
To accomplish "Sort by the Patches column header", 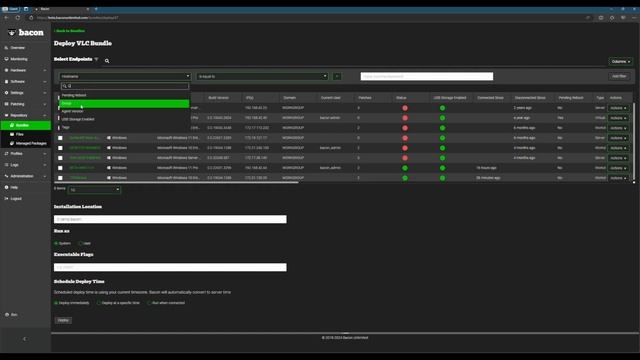I will (364, 98).
